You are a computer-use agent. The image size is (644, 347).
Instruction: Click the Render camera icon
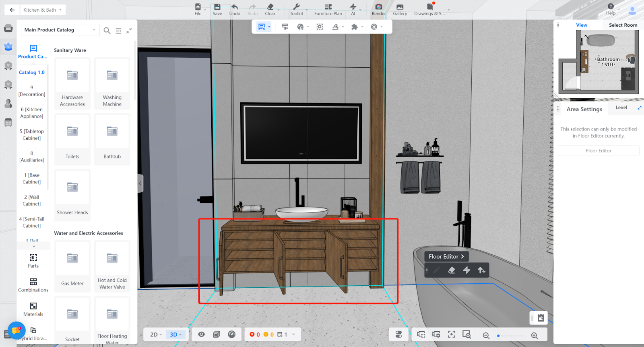(x=378, y=7)
